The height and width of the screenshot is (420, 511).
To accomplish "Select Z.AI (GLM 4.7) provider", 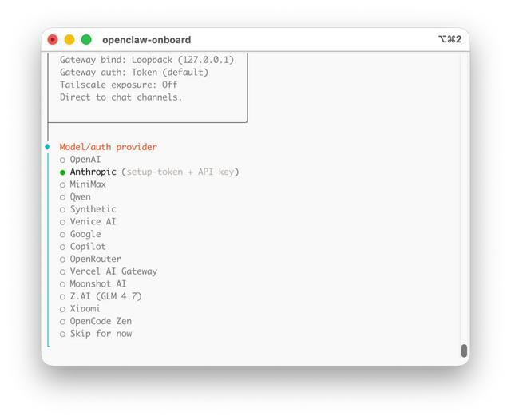I will 105,296.
